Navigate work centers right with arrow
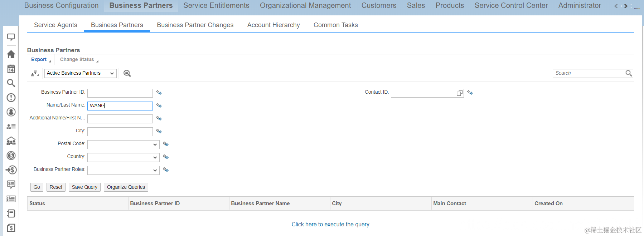The height and width of the screenshot is (236, 644). tap(626, 6)
